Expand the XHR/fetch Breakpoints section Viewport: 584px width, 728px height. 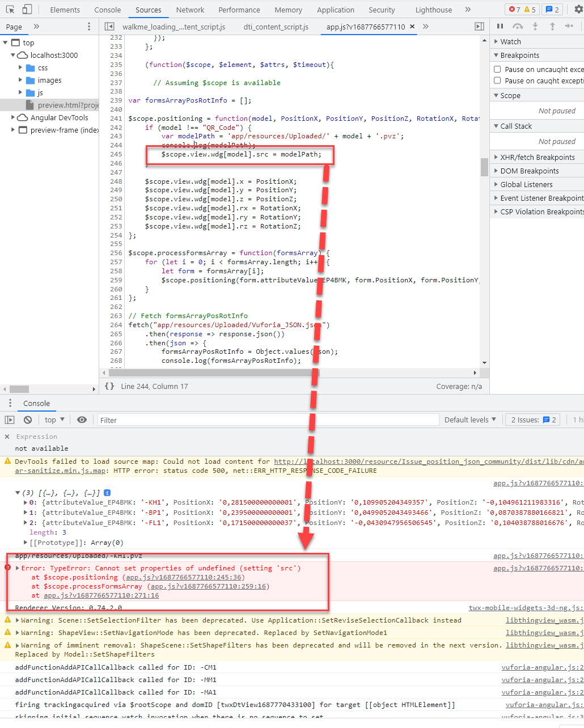496,158
